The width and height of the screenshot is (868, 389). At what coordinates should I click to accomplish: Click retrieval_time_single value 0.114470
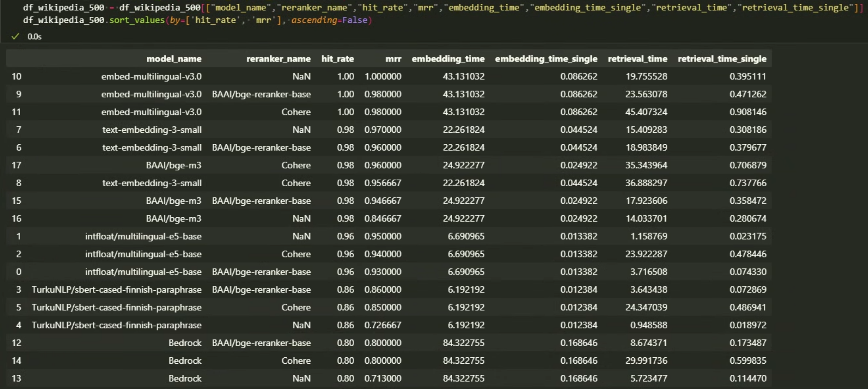[748, 379]
